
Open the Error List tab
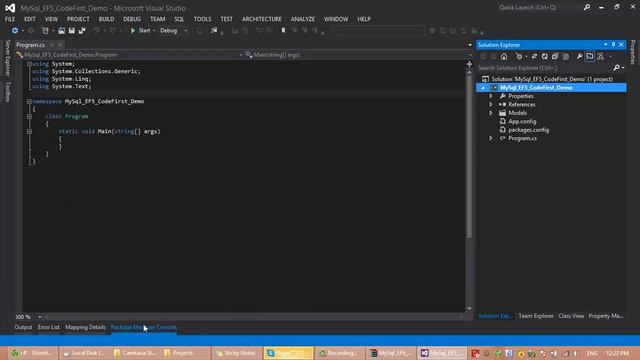49,327
